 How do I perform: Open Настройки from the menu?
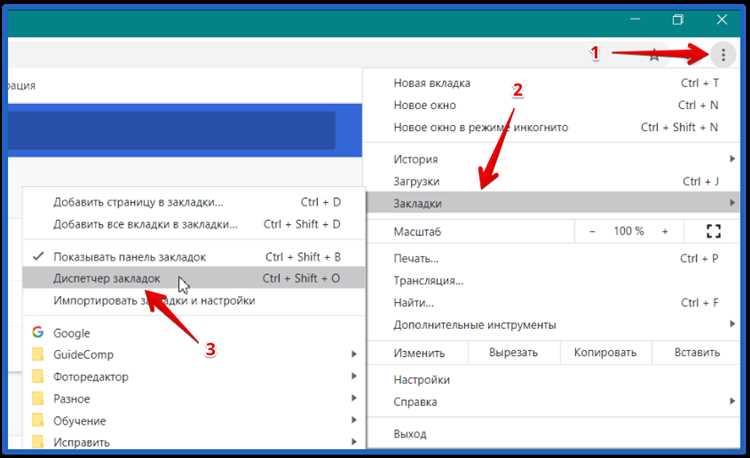click(553, 380)
